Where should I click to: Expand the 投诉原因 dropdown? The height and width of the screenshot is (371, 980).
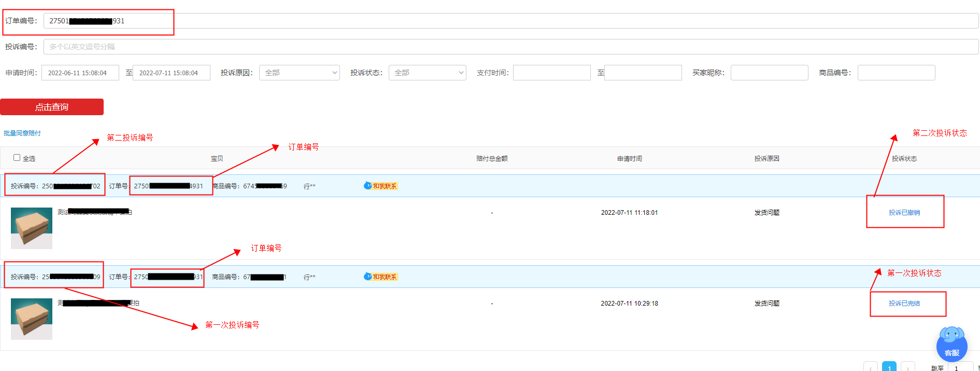click(299, 73)
